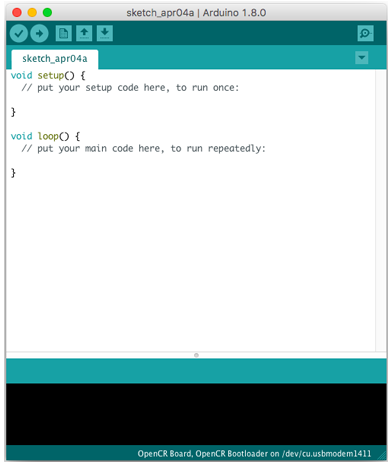Click the OpenCR Board status bar text
Screen dimensions: 390x465
tap(254, 454)
